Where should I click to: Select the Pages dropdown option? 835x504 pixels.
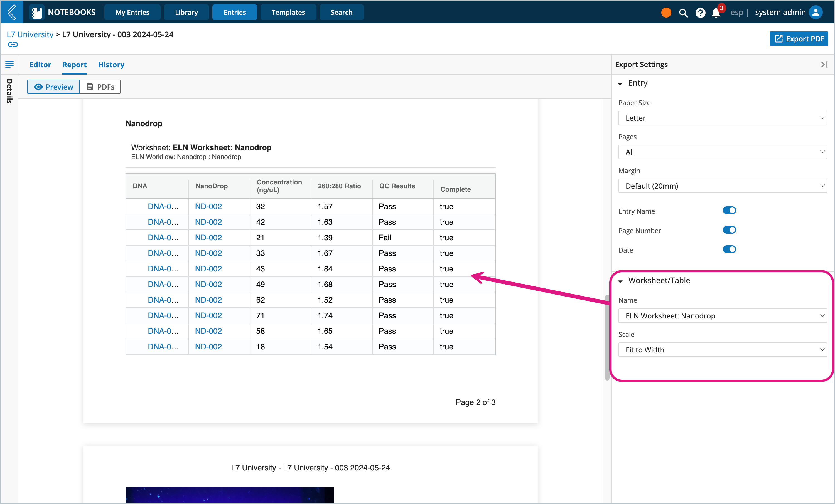(723, 152)
